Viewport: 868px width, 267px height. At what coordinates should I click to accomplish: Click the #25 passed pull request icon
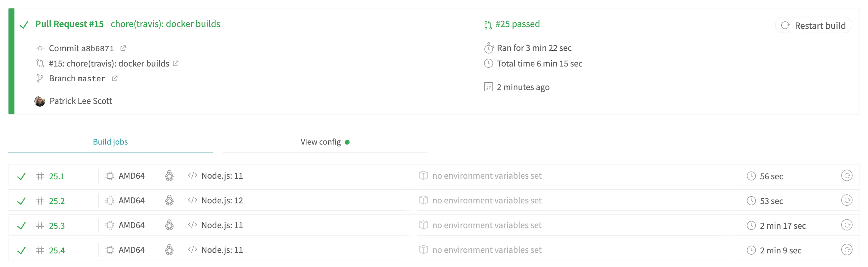click(x=488, y=25)
